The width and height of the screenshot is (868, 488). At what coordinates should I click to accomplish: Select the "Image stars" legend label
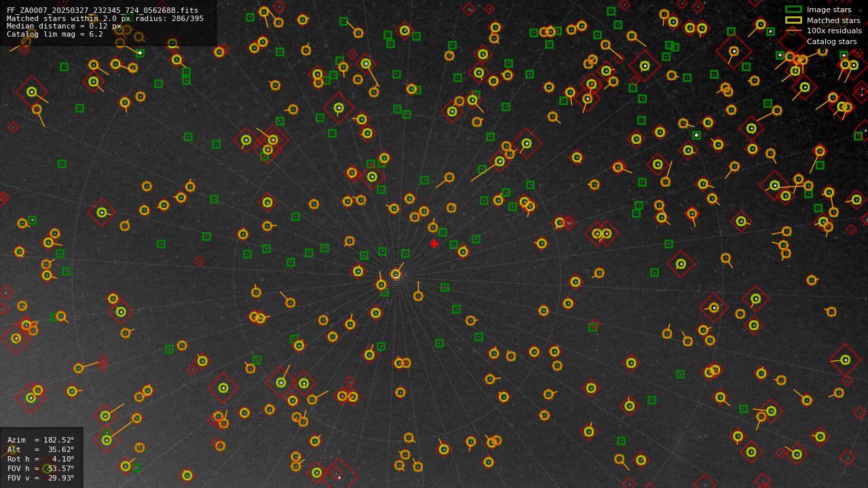coord(829,10)
